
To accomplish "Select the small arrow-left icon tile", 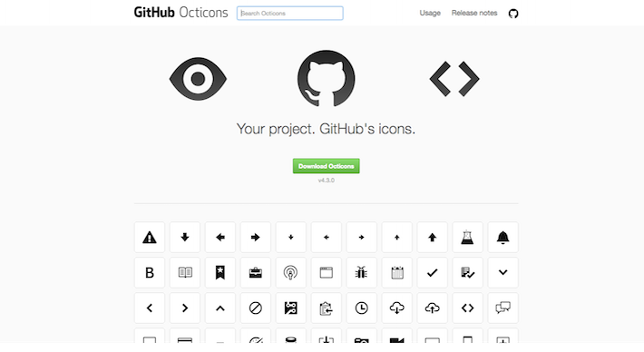I will (x=327, y=238).
